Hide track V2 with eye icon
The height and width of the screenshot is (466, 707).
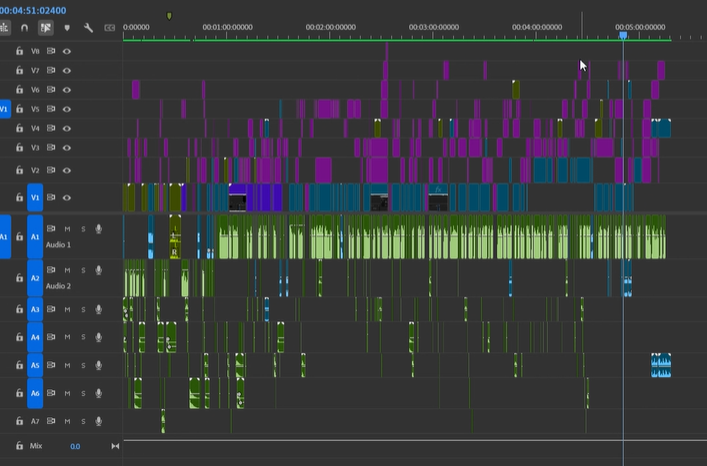point(67,170)
